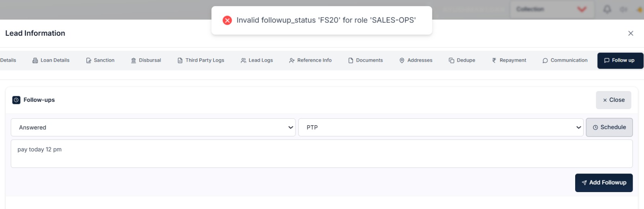The image size is (644, 209).
Task: Click the location pin icon beside Addresses
Action: 402,60
